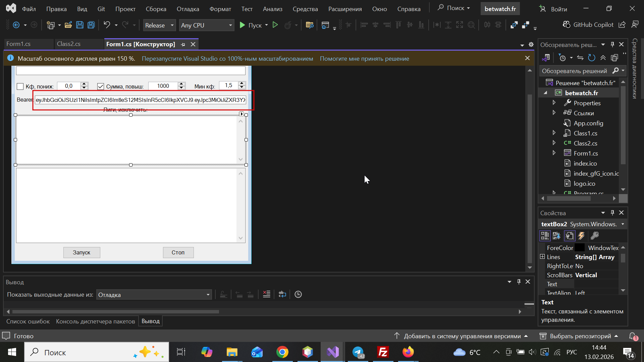Image resolution: width=644 pixels, height=362 pixels.
Task: Toggle the 'Кф, пониж' checkbox
Action: point(20,86)
